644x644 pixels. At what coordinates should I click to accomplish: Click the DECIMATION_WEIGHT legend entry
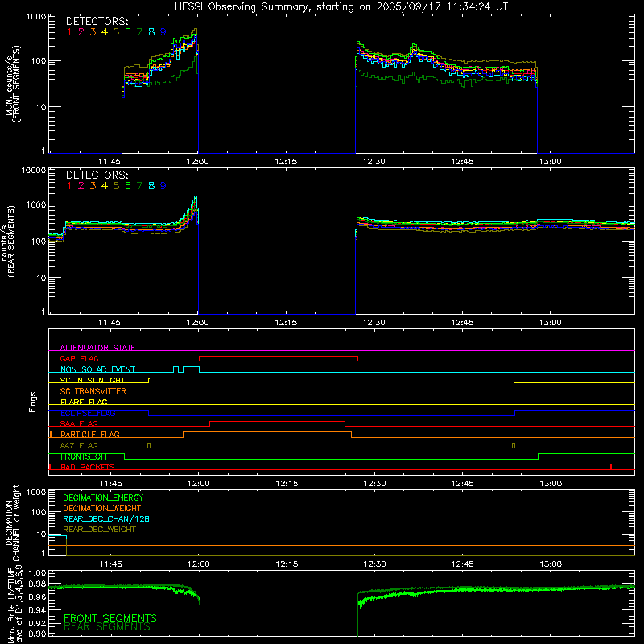(102, 508)
